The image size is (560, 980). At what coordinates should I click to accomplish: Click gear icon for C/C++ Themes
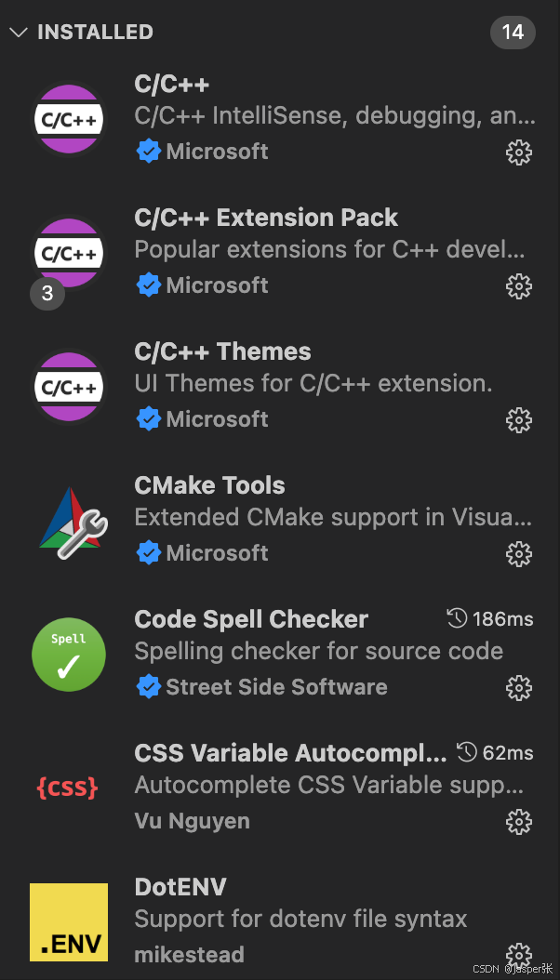click(518, 420)
